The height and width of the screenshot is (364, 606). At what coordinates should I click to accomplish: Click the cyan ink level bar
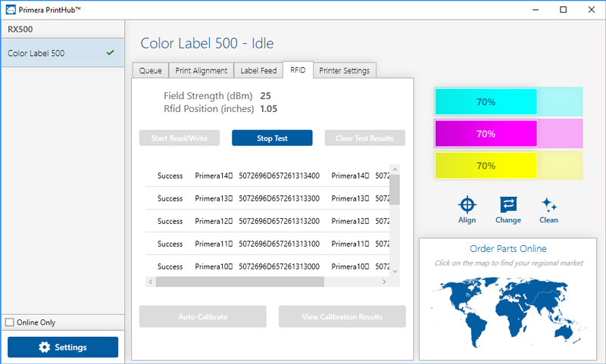point(508,102)
